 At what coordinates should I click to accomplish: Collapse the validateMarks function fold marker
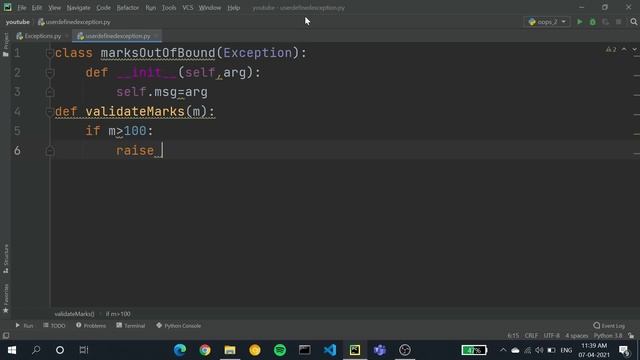pos(50,112)
